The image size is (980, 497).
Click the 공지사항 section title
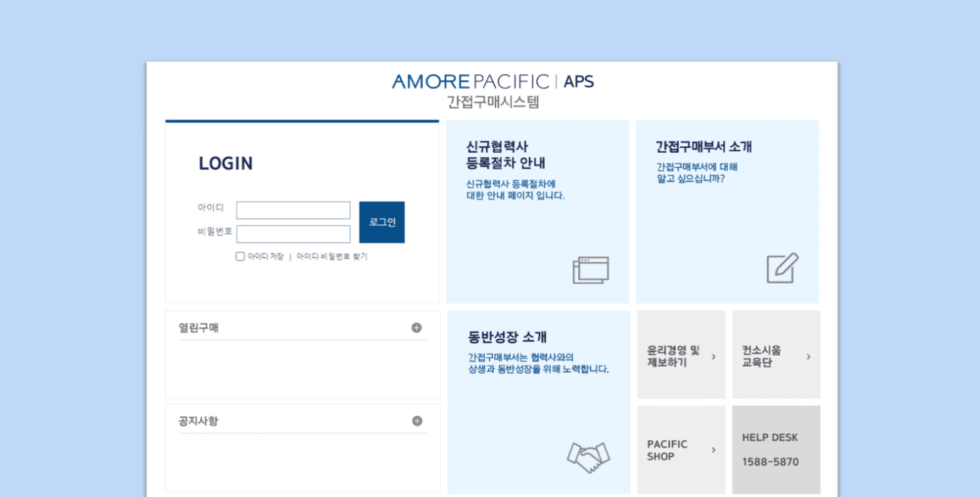click(198, 421)
